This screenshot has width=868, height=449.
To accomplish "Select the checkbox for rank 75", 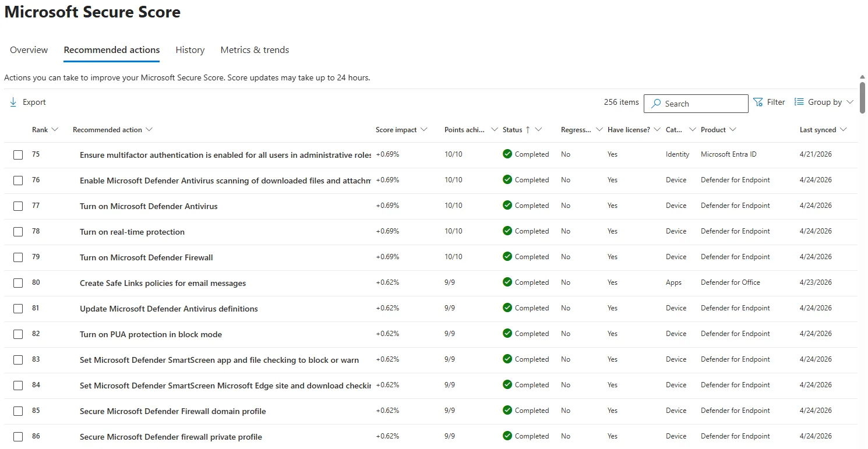I will (x=18, y=155).
